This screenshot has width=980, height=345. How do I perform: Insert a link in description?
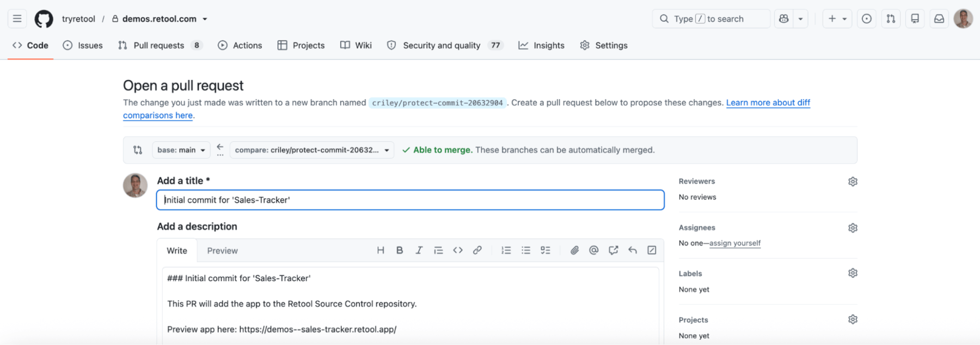pyautogui.click(x=477, y=250)
